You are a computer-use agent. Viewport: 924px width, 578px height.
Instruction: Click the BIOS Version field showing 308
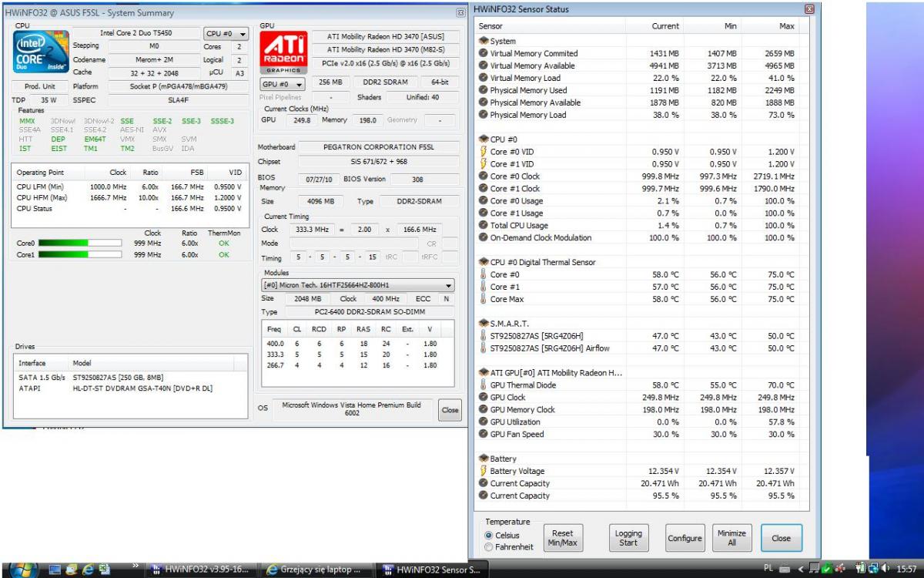pyautogui.click(x=416, y=179)
